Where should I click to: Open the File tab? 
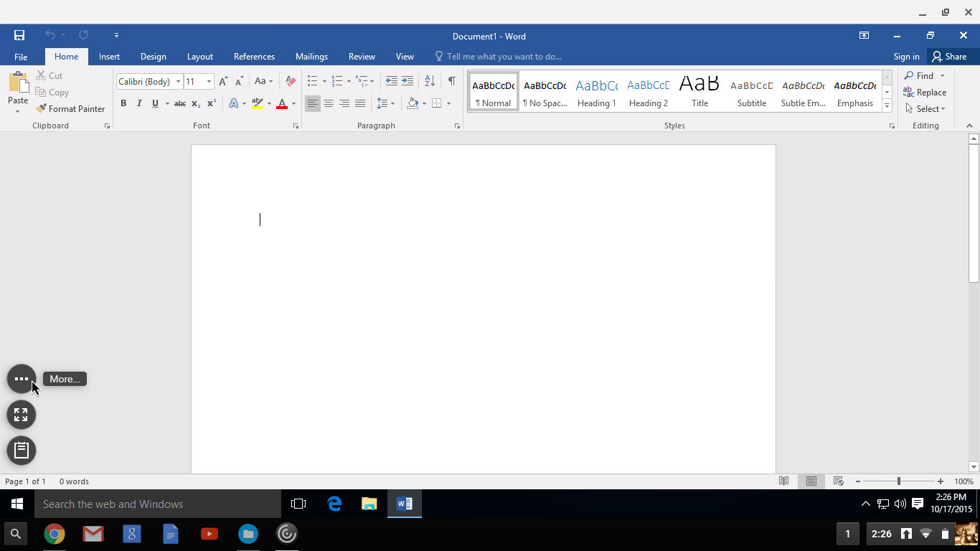[21, 57]
